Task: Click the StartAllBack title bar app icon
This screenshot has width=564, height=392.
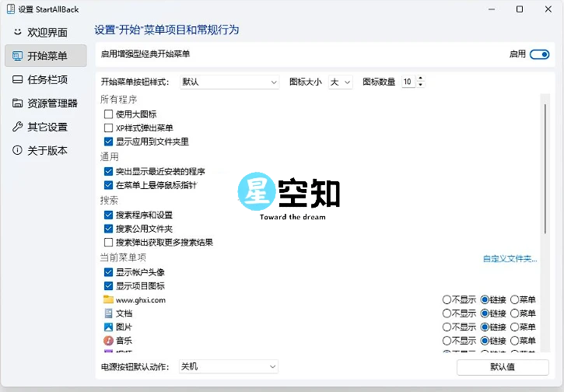Action: 11,9
